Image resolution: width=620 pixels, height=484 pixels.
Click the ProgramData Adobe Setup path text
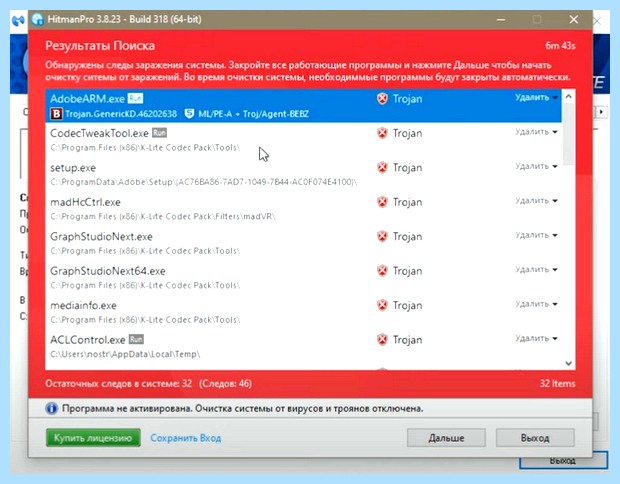204,182
